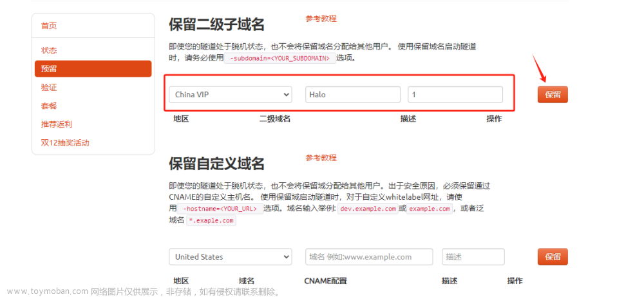Screen dimensions: 644x297
Task: Open 参考教程 link beside 保留自定义域名
Action: 321,158
